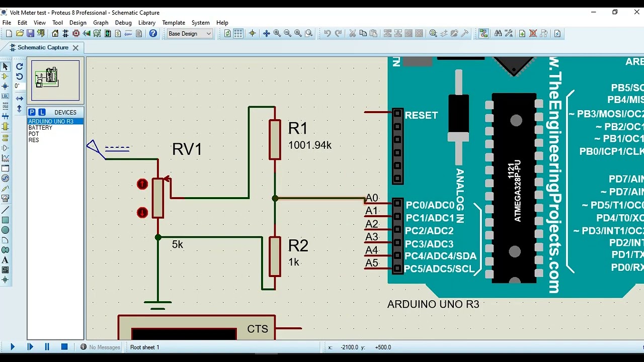644x362 pixels.
Task: Cut selection with scissors icon
Action: [352, 34]
